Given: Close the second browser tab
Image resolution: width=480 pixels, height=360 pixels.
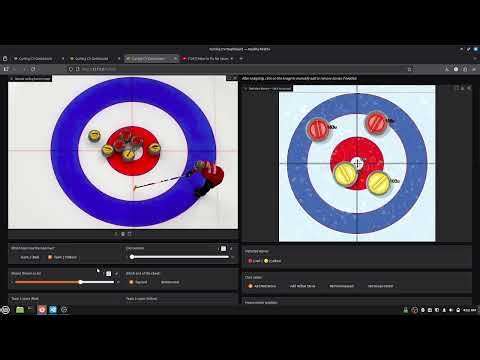Looking at the screenshot, I should 119,59.
